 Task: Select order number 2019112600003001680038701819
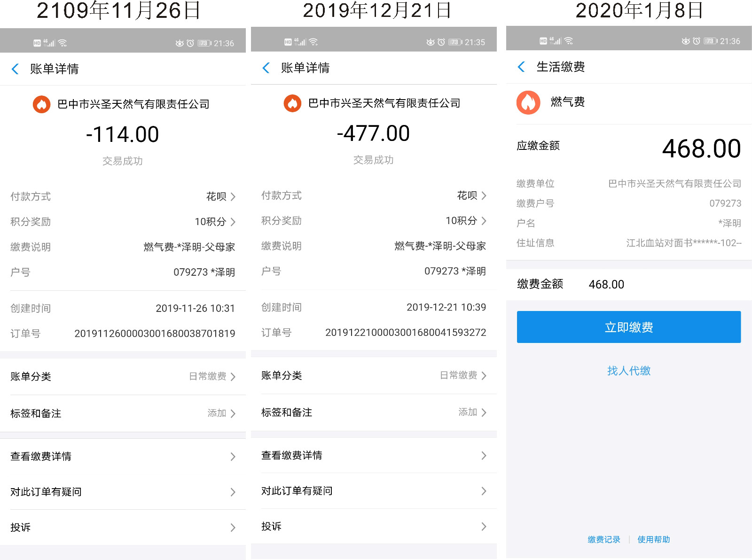point(155,334)
